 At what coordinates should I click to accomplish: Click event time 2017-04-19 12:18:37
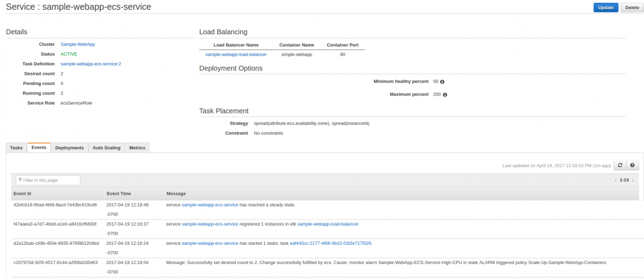click(x=128, y=224)
